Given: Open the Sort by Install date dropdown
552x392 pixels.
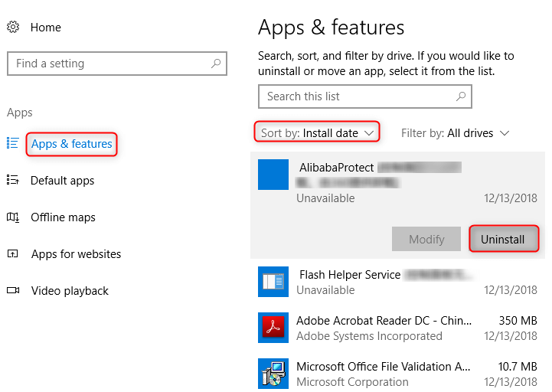Looking at the screenshot, I should (317, 133).
